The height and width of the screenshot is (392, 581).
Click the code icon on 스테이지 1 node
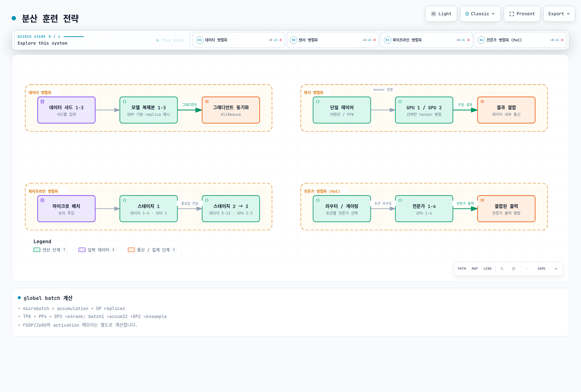125,200
